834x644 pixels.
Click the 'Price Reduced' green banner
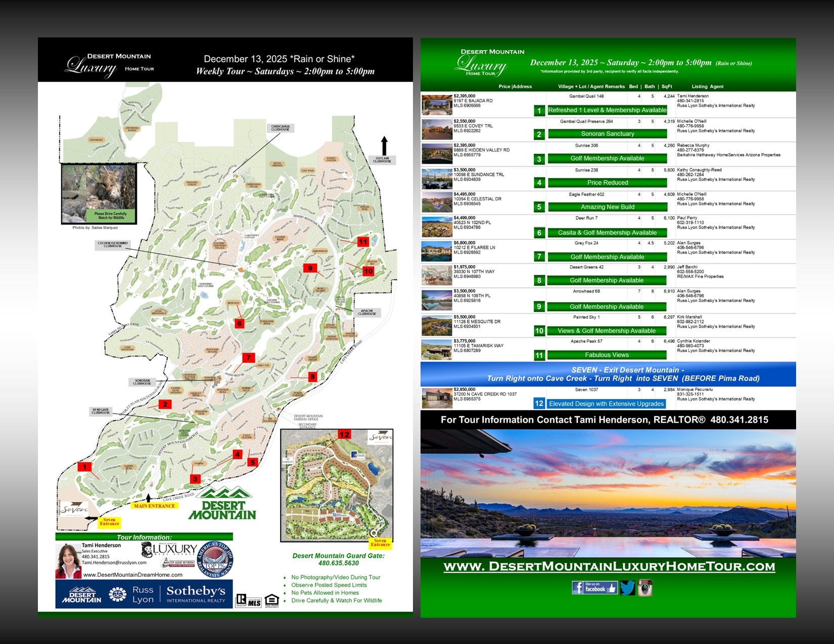tap(608, 182)
